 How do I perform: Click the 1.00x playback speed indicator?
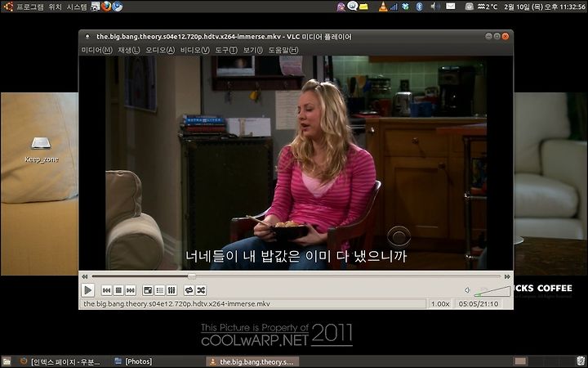440,303
